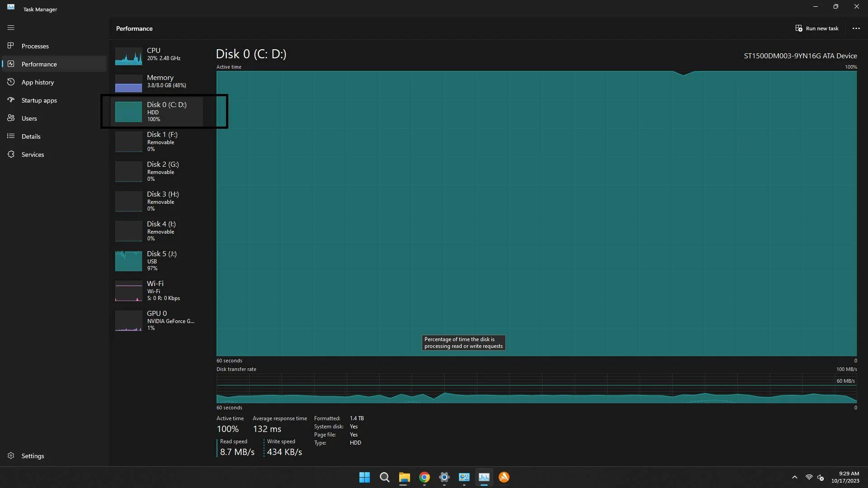Screen dimensions: 868x488
Task: Open the Users page icon
Action: point(11,118)
